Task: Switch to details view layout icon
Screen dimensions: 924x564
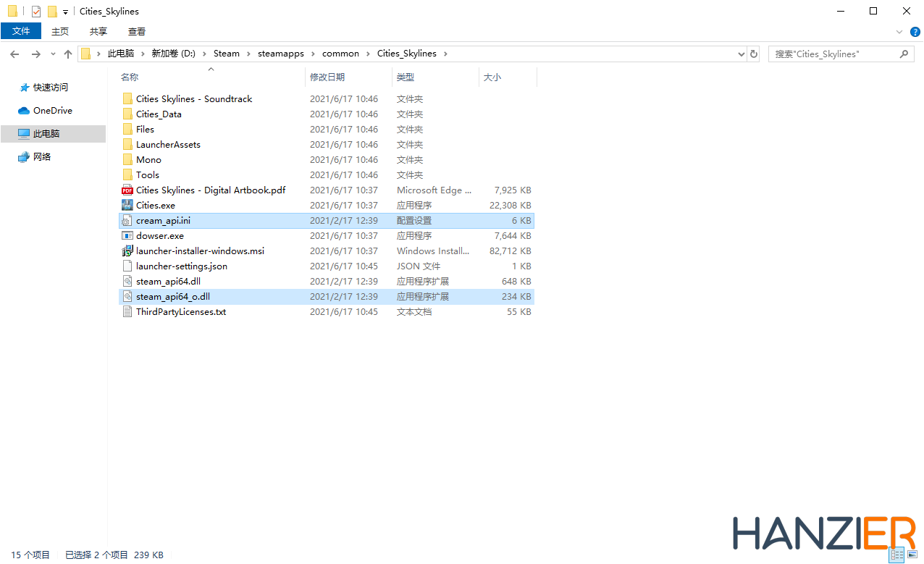Action: click(x=896, y=555)
